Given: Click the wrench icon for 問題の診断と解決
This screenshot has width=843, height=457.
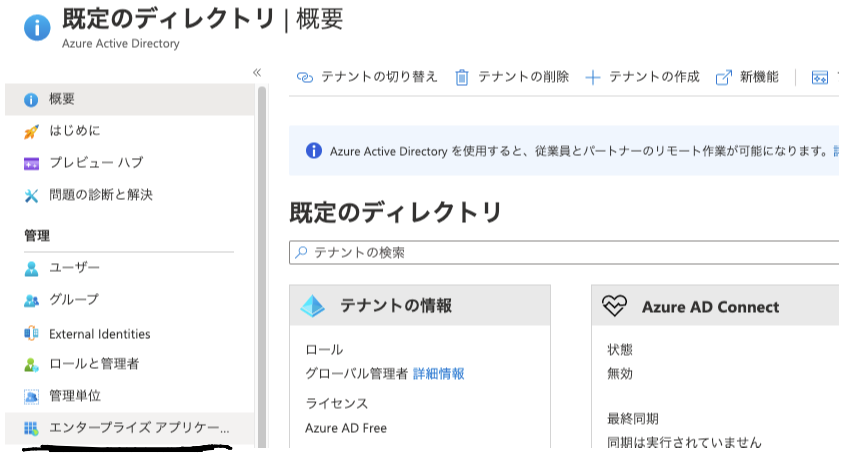Looking at the screenshot, I should [x=31, y=196].
